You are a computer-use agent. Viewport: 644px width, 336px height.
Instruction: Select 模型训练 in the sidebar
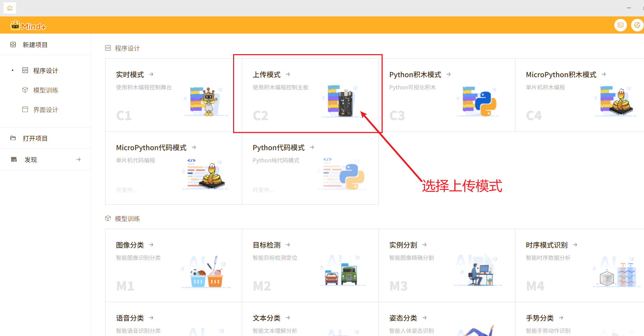click(45, 90)
